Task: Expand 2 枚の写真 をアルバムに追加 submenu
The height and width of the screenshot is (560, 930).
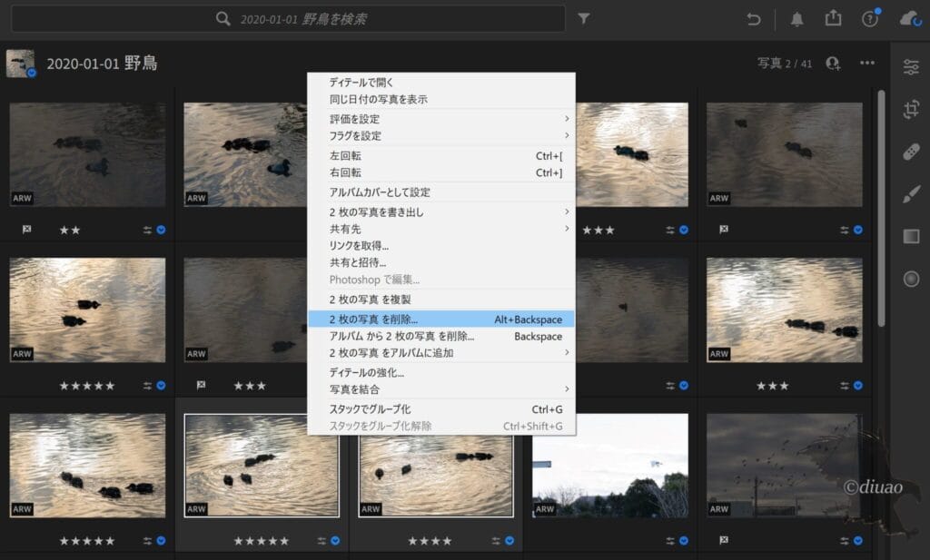Action: (x=442, y=352)
